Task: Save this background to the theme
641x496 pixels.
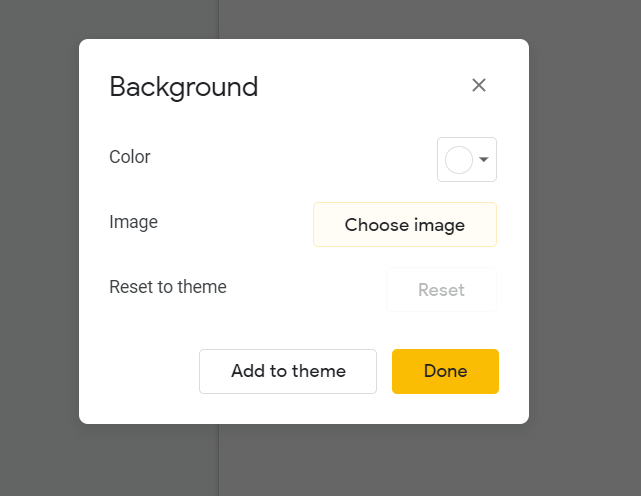Action: [288, 371]
